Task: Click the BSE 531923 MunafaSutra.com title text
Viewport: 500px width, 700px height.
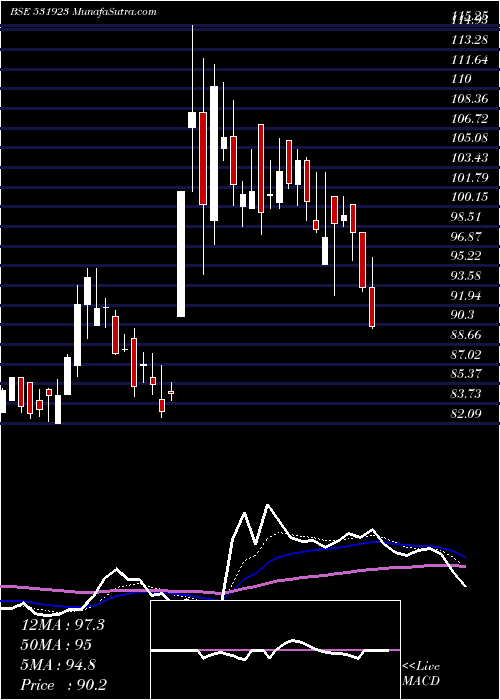Action: click(83, 12)
